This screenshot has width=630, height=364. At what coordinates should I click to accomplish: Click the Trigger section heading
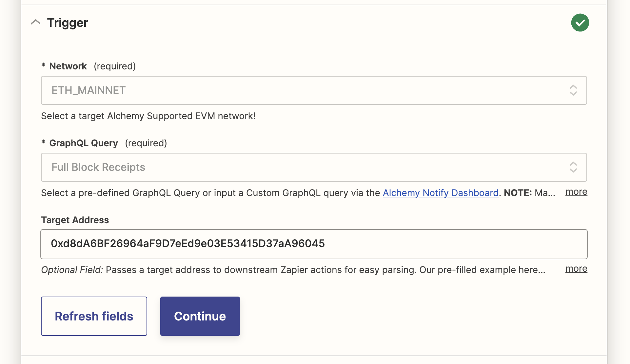(68, 23)
